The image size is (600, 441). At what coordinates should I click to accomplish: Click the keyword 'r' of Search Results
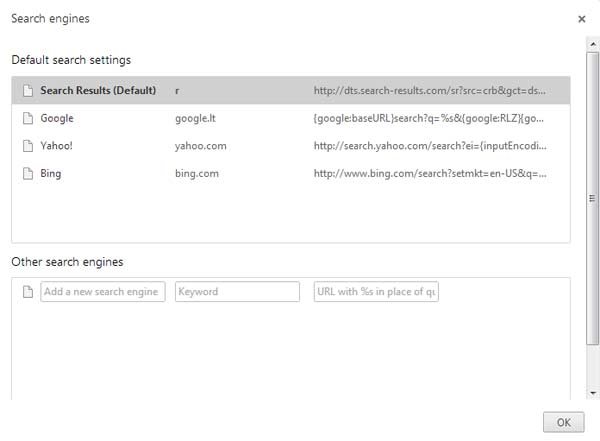[x=177, y=91]
